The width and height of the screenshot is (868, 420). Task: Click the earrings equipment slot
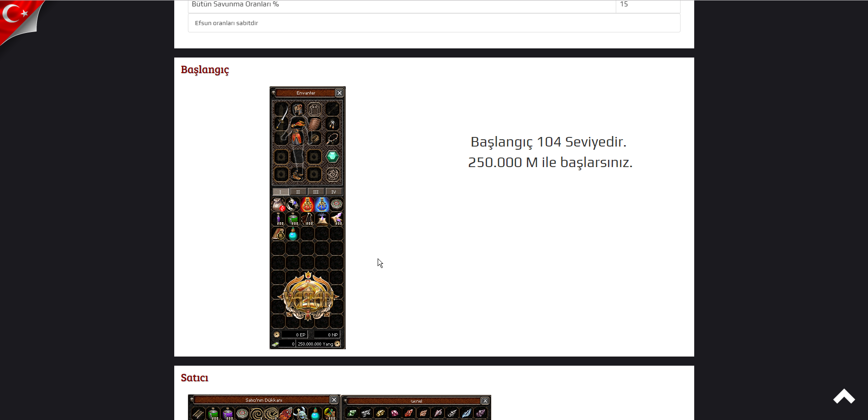coord(332,124)
